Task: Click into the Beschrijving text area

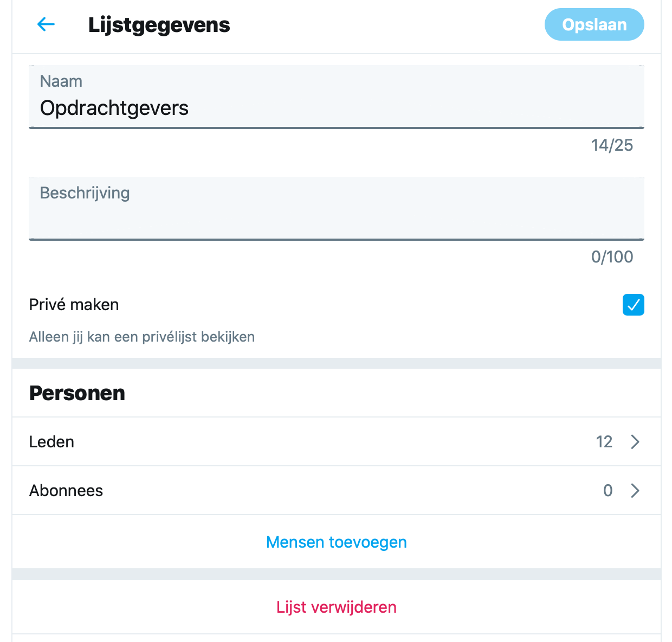Action: click(x=336, y=208)
